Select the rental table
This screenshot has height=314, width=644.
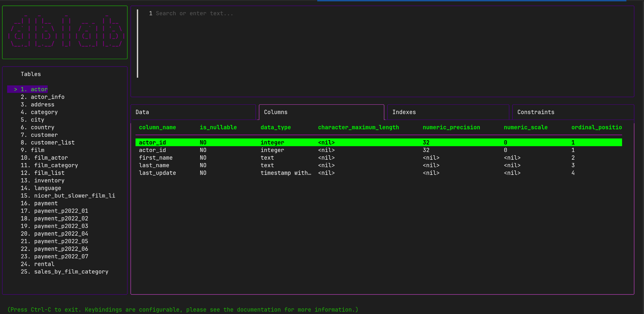(38, 264)
